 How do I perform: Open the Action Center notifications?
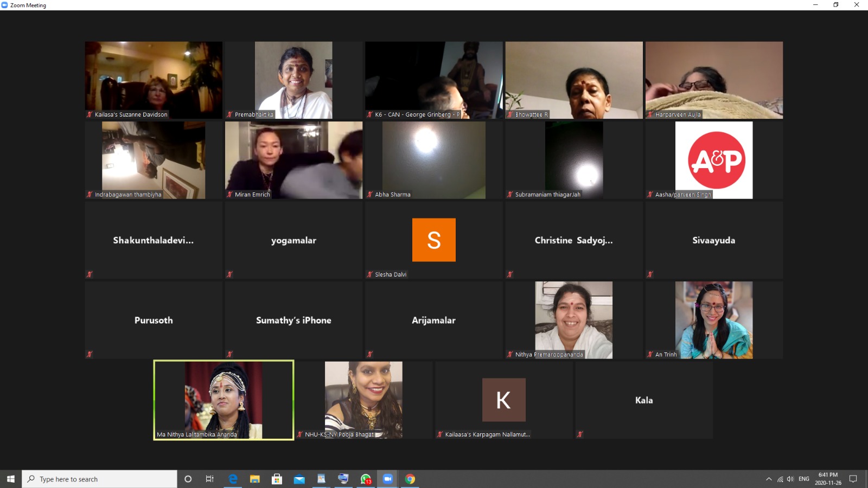point(853,479)
